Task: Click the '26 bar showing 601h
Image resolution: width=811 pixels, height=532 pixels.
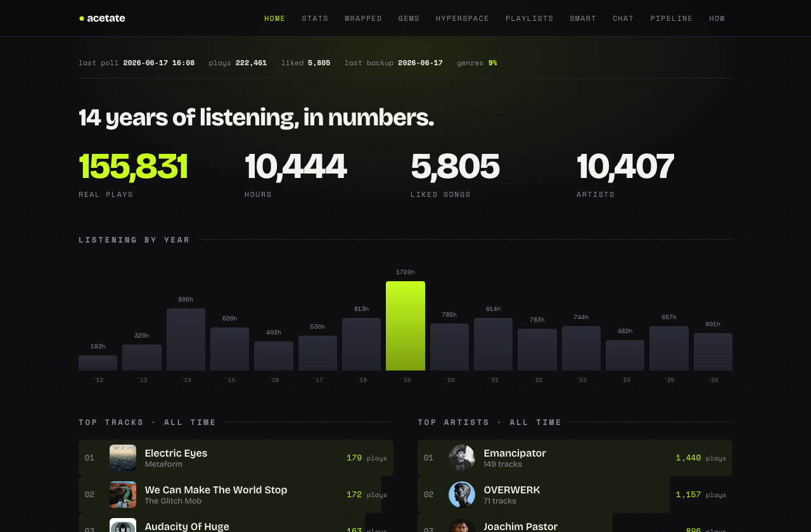Action: point(713,351)
